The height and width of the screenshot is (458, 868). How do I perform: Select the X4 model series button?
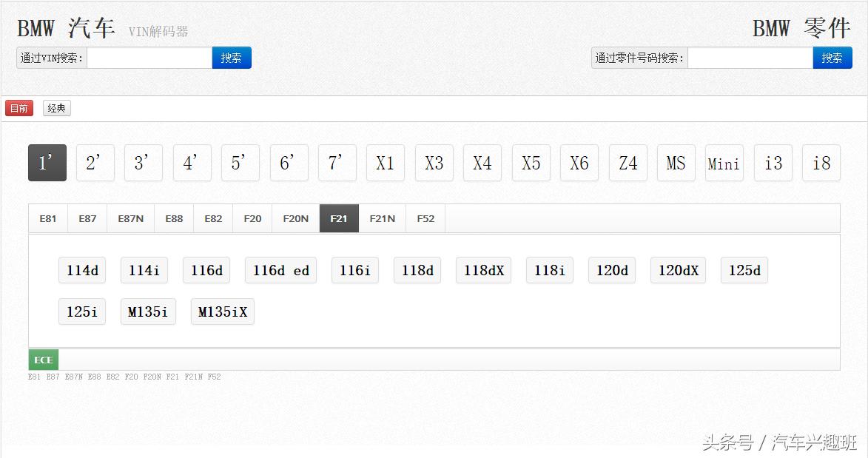coord(482,163)
